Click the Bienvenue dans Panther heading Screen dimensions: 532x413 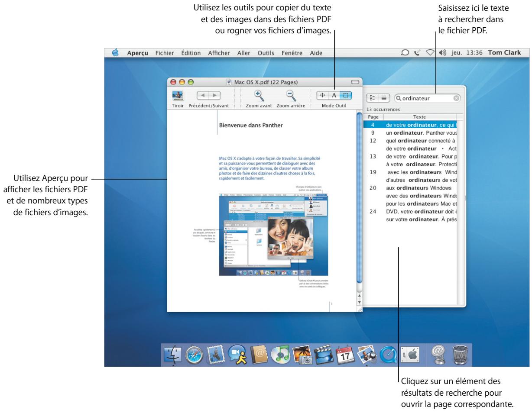tap(251, 126)
